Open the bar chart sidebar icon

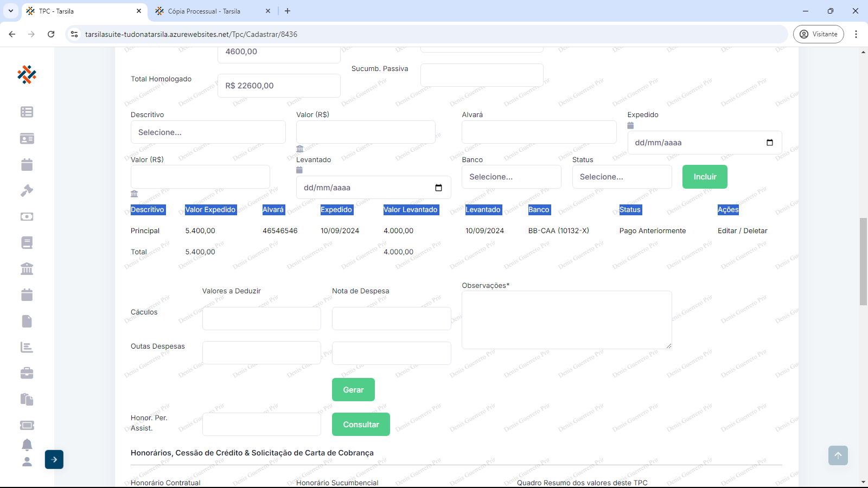point(27,347)
